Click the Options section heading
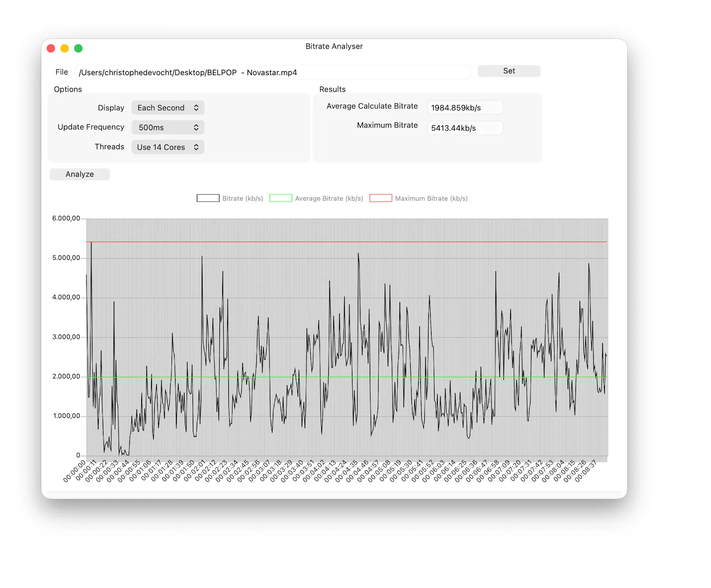 68,89
